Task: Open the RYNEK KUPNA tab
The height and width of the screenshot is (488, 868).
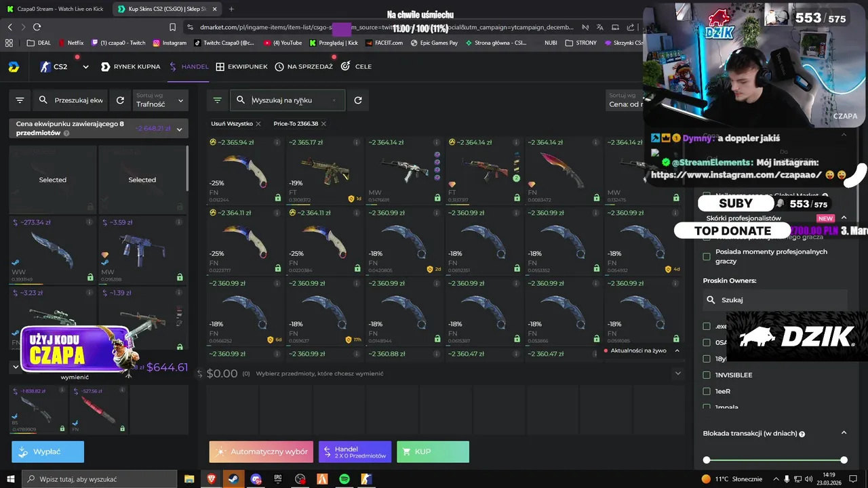Action: tap(130, 67)
